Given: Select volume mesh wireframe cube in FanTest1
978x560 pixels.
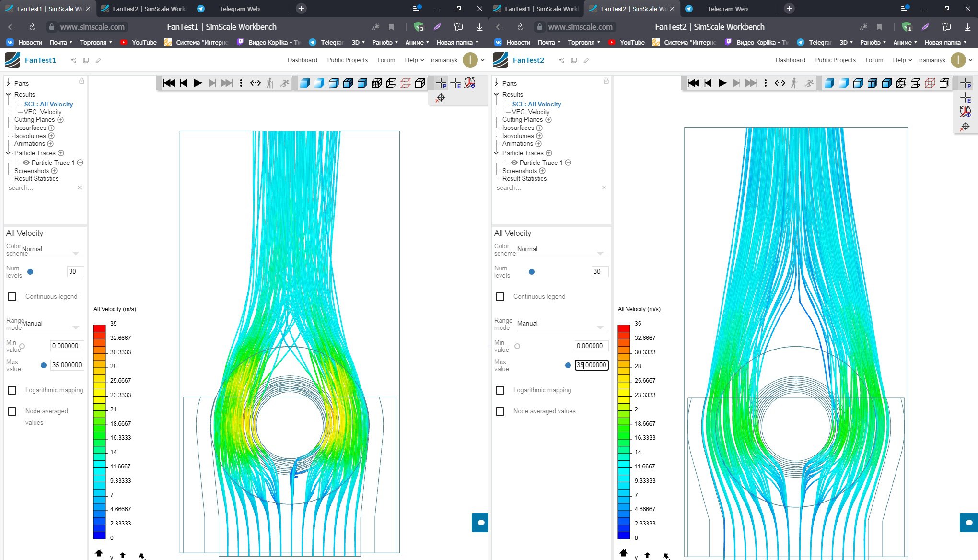Looking at the screenshot, I should point(377,83).
